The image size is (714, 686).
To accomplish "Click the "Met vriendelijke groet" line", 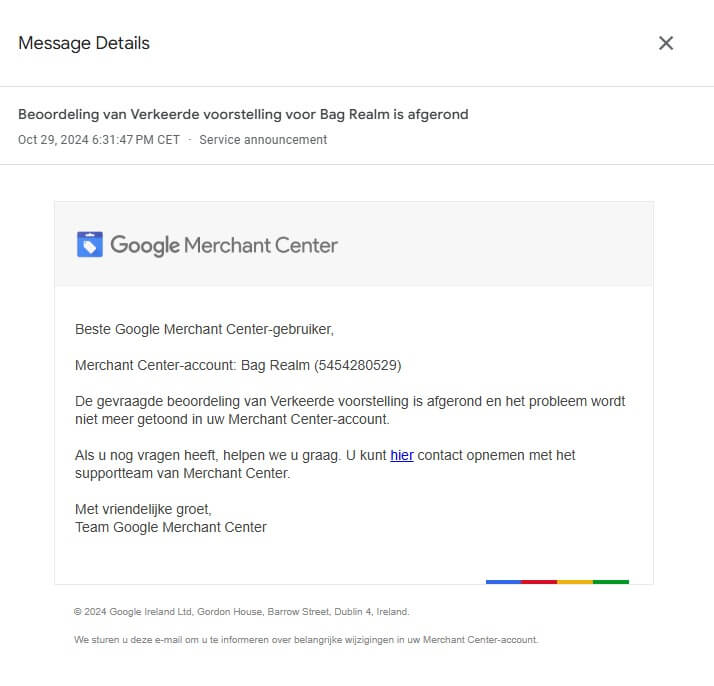I will click(143, 509).
